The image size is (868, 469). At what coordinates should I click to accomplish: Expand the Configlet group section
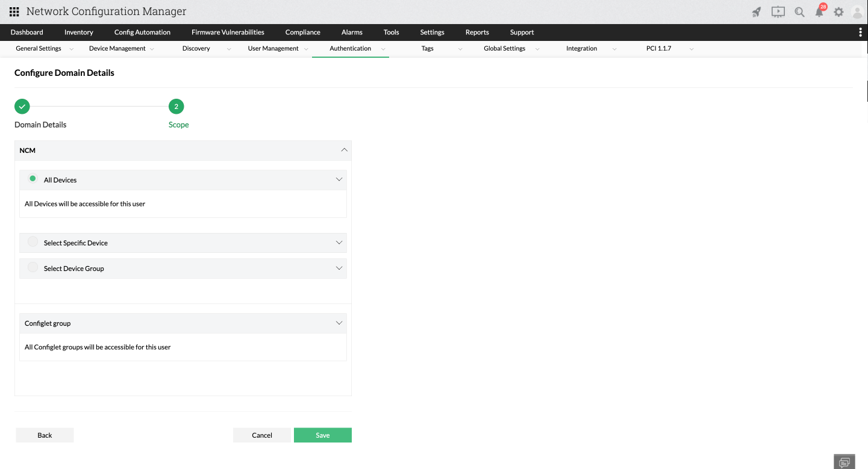click(x=338, y=323)
